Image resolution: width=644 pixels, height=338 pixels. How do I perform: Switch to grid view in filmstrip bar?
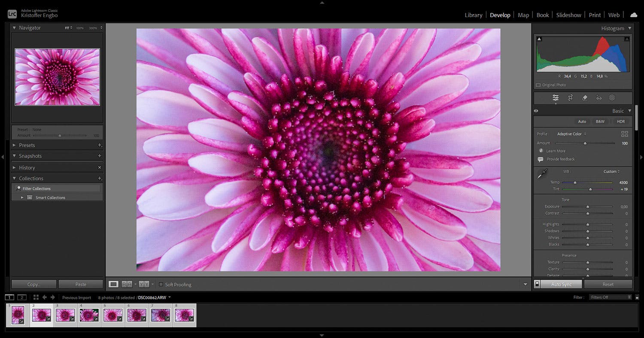click(36, 297)
